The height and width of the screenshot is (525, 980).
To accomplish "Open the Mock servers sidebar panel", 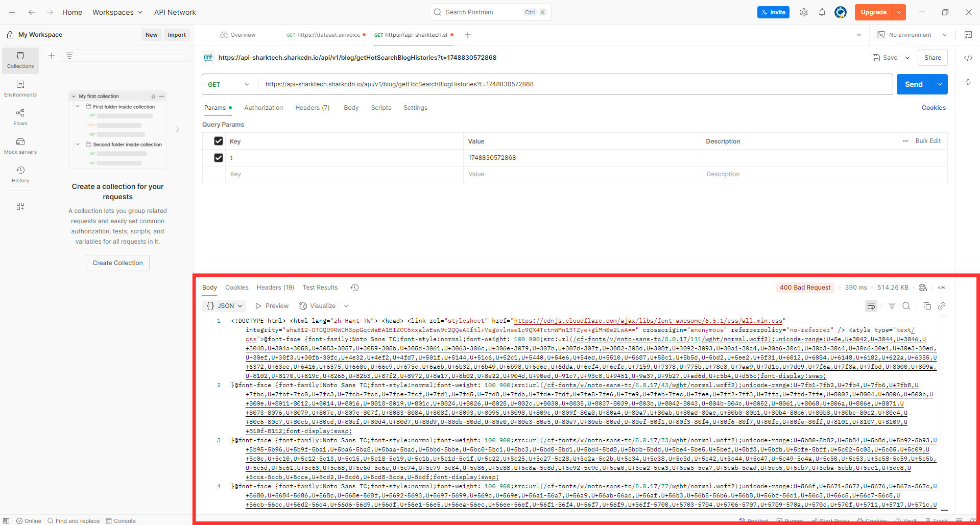I will [20, 146].
